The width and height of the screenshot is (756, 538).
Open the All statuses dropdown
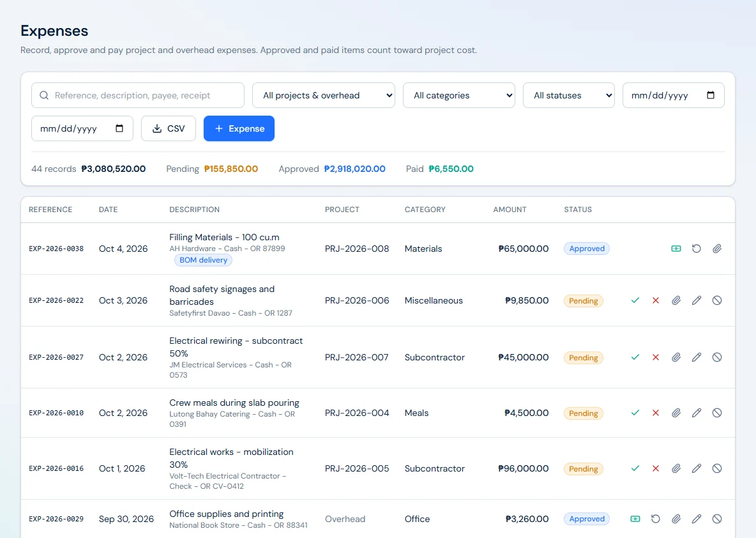click(568, 95)
